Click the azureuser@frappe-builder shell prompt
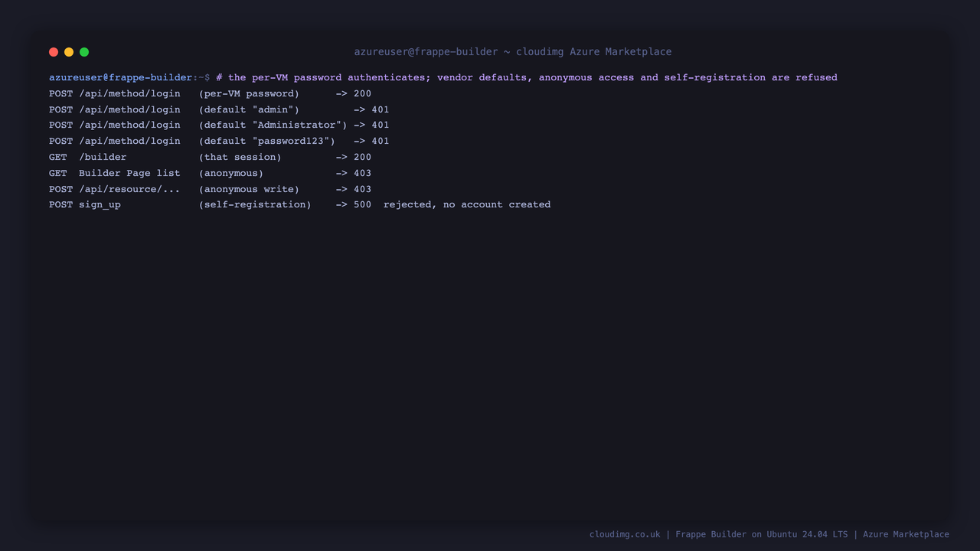The image size is (980, 551). point(129,77)
